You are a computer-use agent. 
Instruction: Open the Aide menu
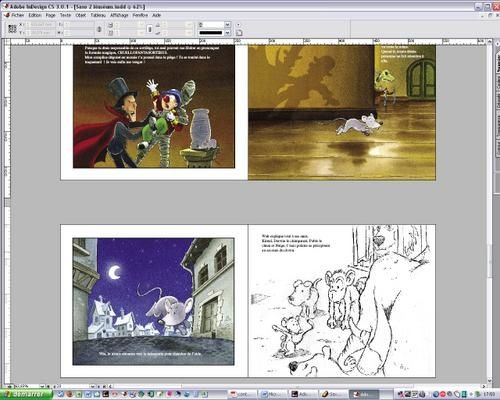(x=156, y=15)
